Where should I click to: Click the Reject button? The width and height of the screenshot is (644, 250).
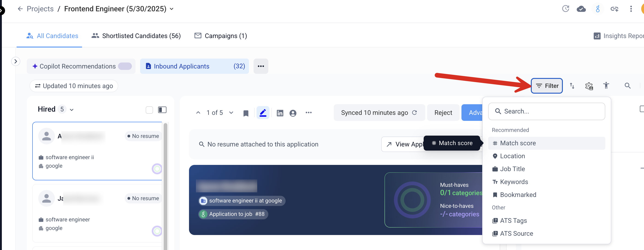443,113
